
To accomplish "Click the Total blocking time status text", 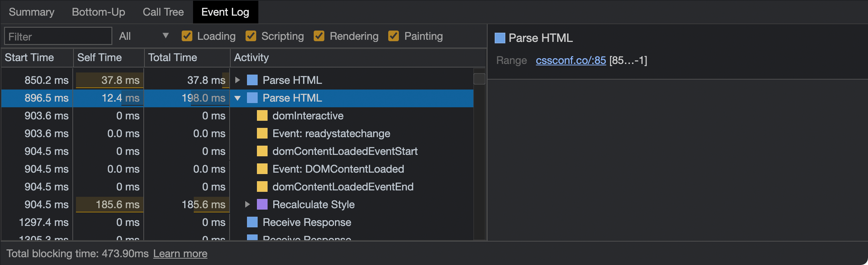I will pos(77,254).
